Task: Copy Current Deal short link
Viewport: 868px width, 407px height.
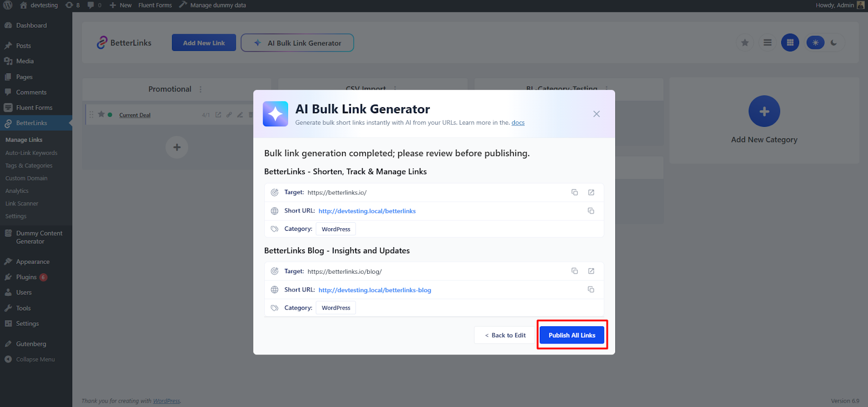Action: [x=229, y=115]
